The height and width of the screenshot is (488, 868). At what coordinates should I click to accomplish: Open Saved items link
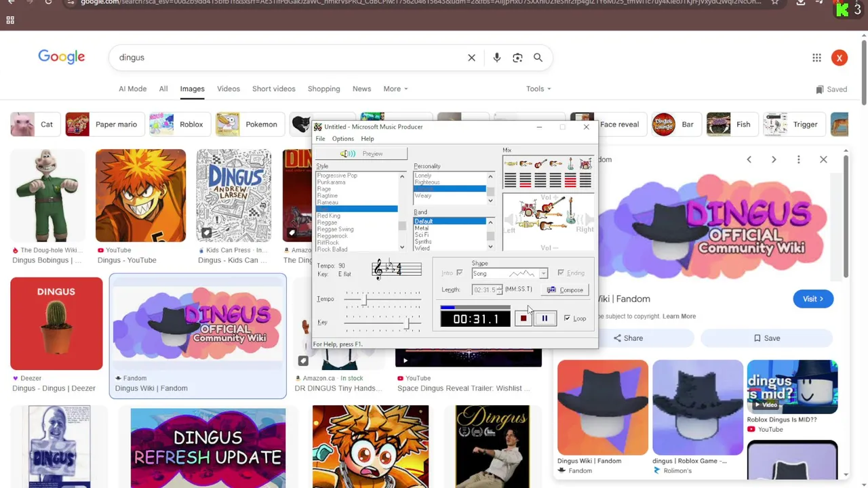click(831, 89)
